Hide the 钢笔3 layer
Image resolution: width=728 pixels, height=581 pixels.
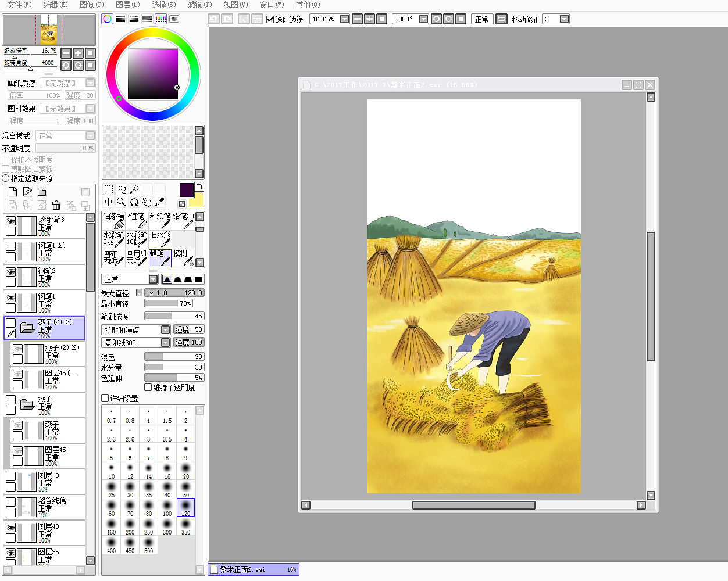[x=10, y=221]
